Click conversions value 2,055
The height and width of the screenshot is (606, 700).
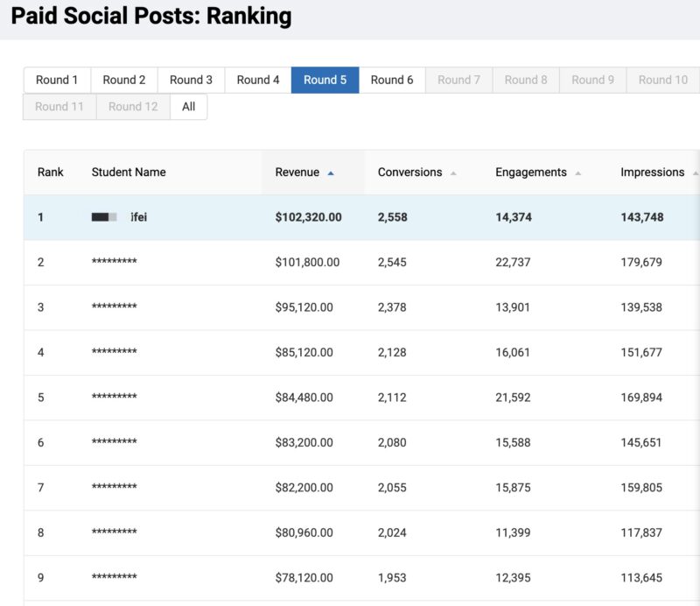(392, 488)
